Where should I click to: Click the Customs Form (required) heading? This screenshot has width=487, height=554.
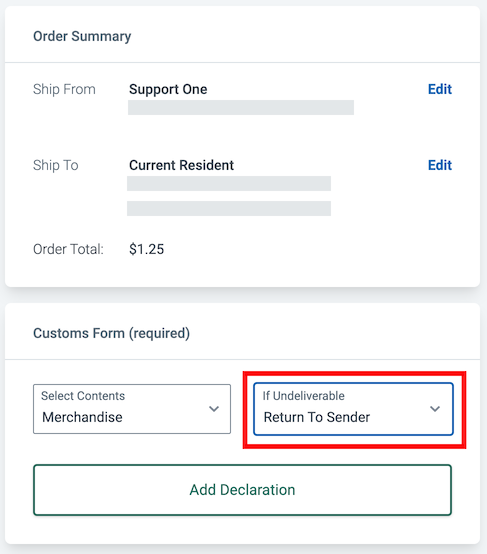(111, 333)
